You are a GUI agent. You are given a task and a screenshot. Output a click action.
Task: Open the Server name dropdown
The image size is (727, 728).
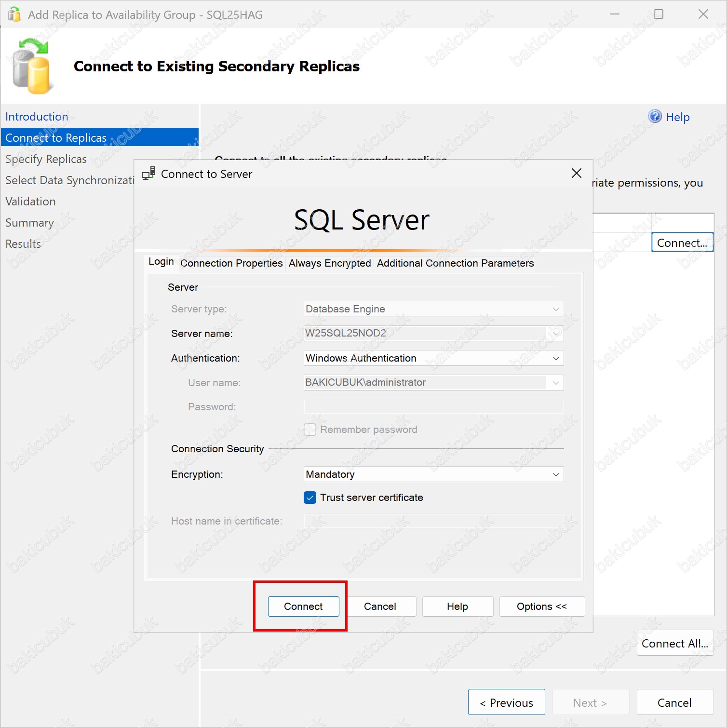tap(555, 334)
